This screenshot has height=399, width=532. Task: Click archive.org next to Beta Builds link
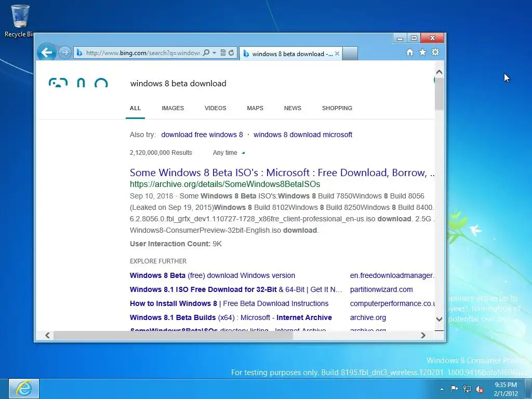[368, 317]
